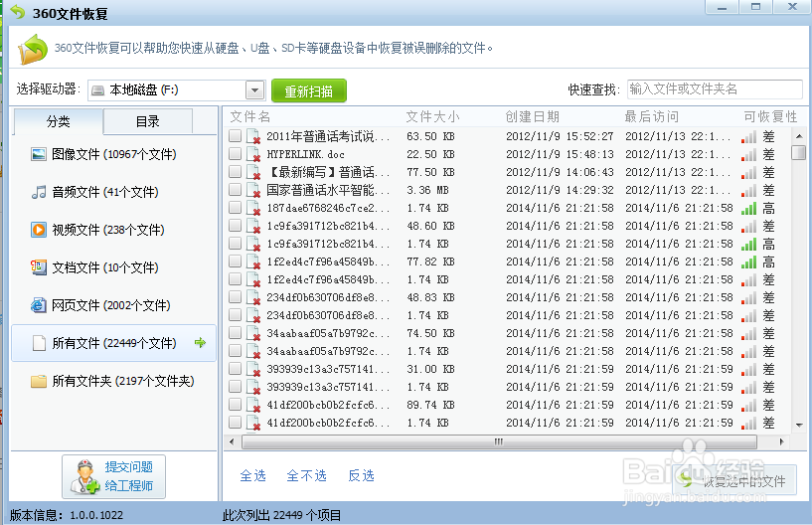Sort by the 文件大小 column header
This screenshot has width=812, height=525.
click(x=432, y=116)
